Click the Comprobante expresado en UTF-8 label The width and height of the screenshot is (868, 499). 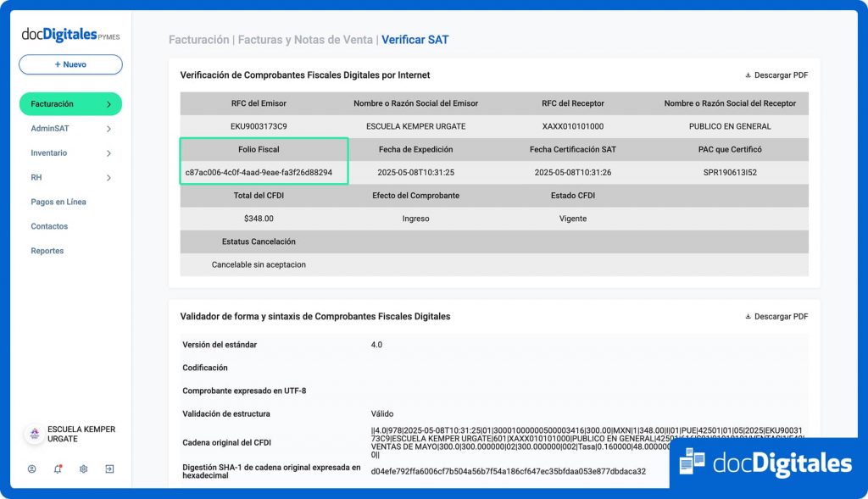tap(244, 391)
